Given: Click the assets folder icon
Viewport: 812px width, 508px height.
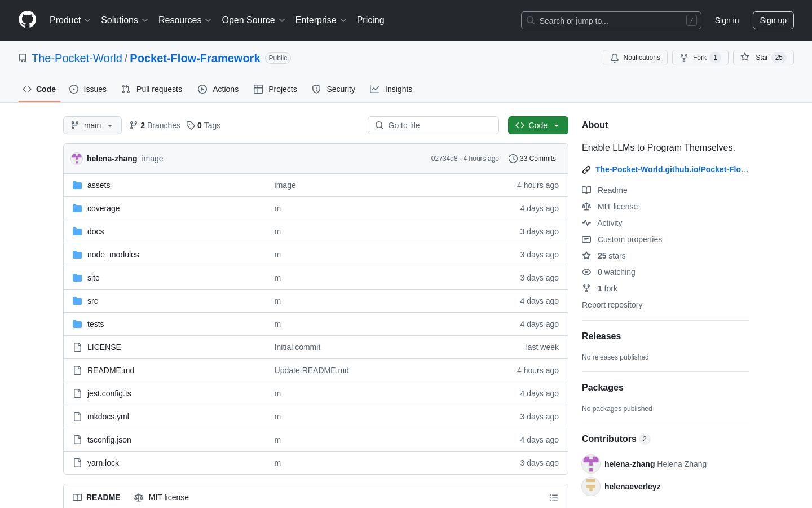Looking at the screenshot, I should tap(77, 185).
